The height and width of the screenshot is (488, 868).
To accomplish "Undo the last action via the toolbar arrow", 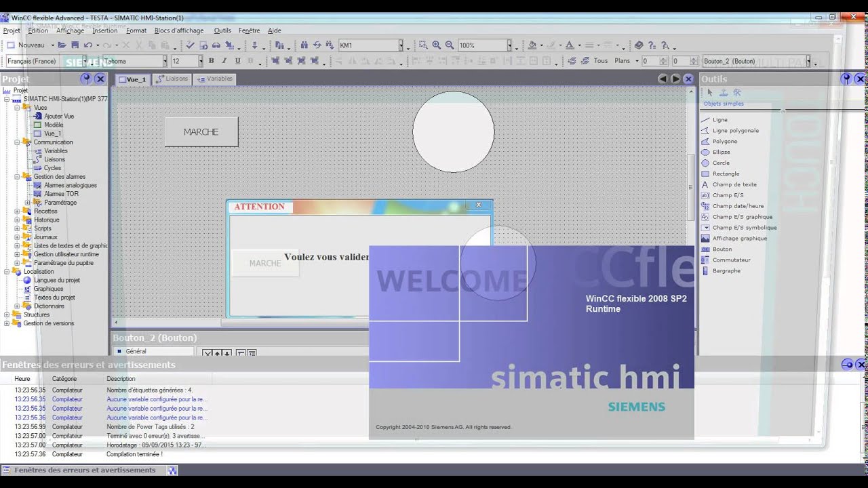I will pyautogui.click(x=87, y=45).
